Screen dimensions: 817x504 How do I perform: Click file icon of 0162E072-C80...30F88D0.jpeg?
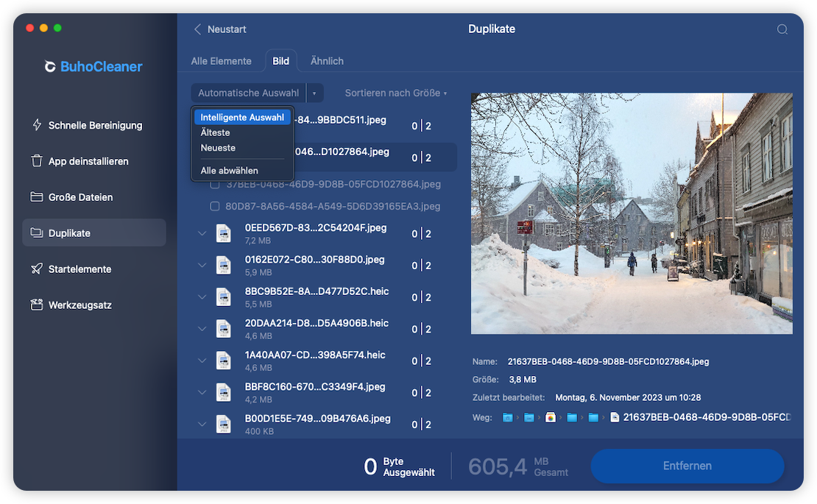tap(224, 265)
